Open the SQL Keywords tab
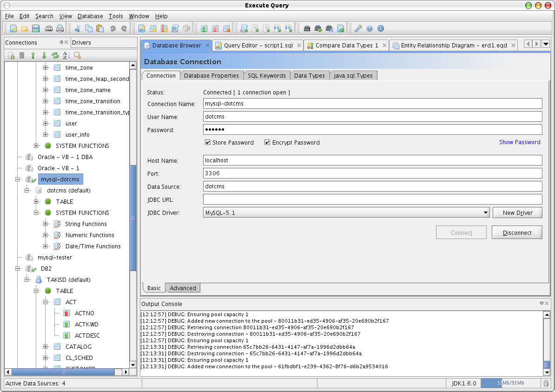 (266, 75)
